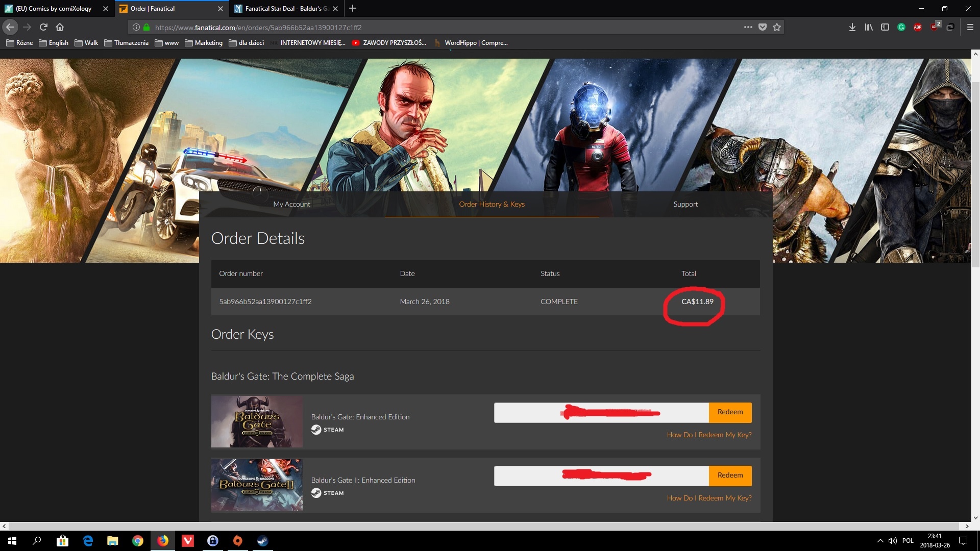Image resolution: width=980 pixels, height=551 pixels.
Task: Open Steam from the taskbar
Action: tap(263, 541)
